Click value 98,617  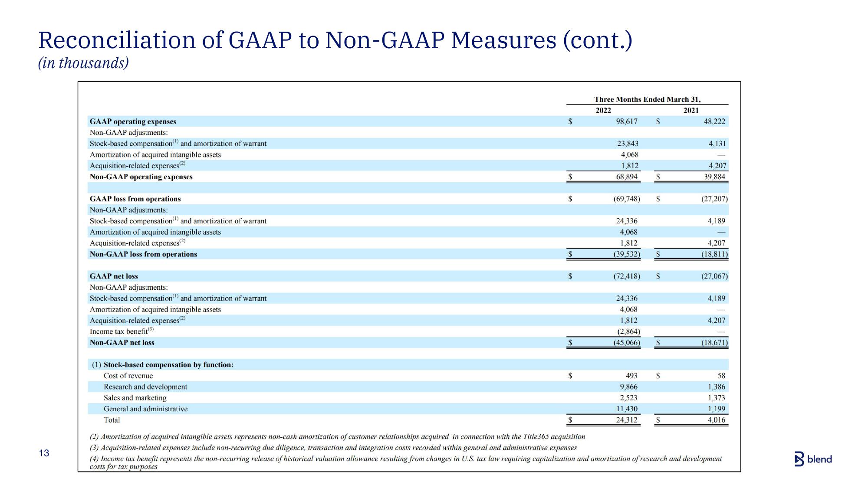click(x=627, y=121)
